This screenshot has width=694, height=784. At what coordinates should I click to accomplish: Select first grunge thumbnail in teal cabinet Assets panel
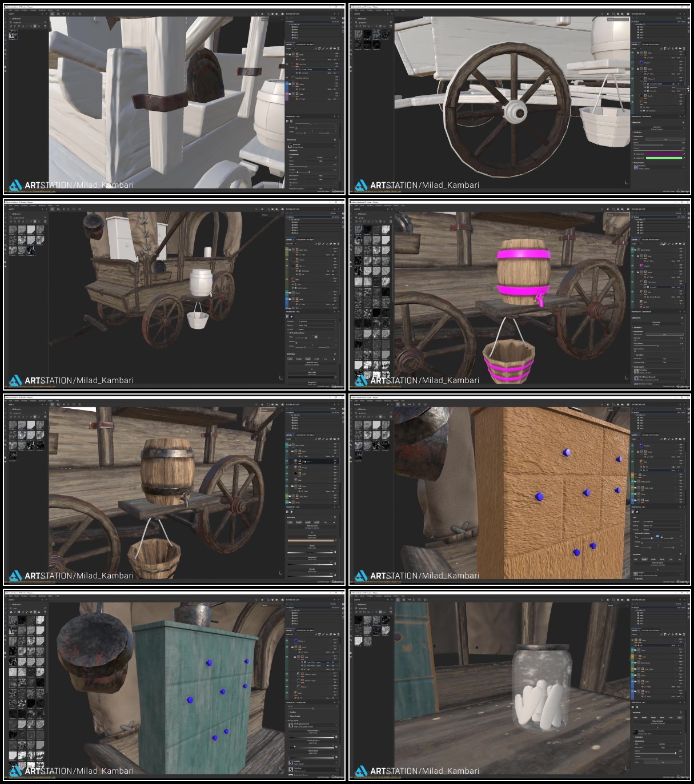point(13,620)
